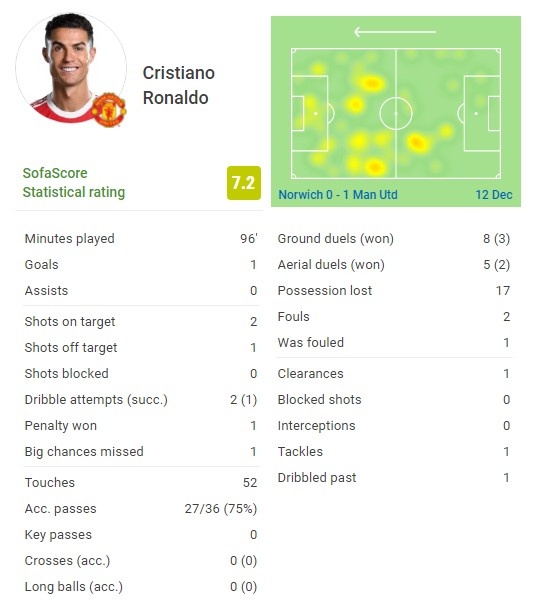Screen dimensions: 535x605
Task: Select the Clearances stat row
Action: pos(394,373)
